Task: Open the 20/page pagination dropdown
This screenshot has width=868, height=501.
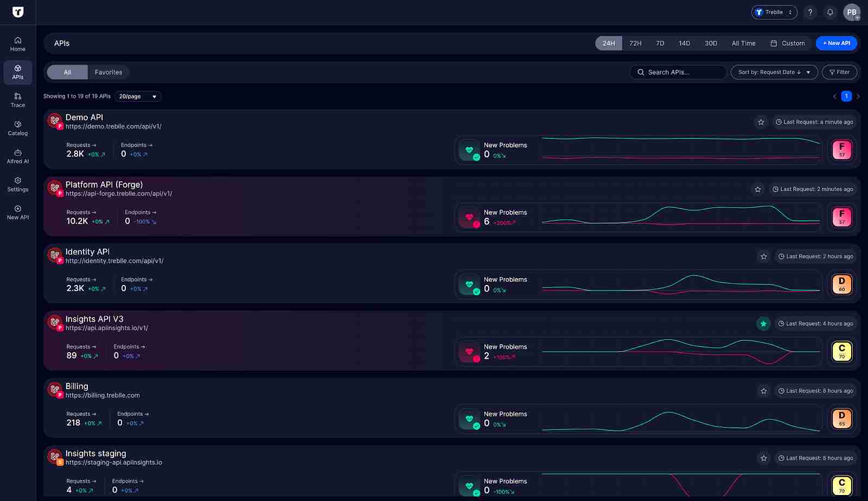Action: [x=137, y=96]
